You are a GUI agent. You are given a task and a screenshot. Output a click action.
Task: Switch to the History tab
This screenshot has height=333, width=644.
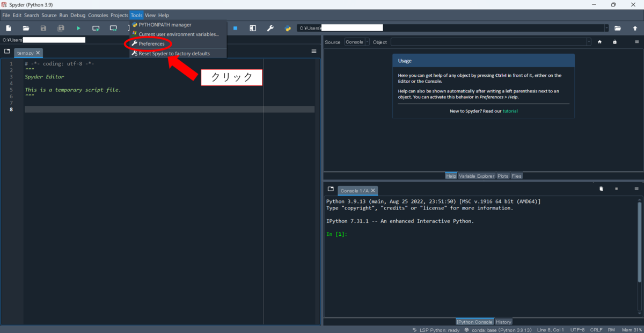click(x=503, y=322)
